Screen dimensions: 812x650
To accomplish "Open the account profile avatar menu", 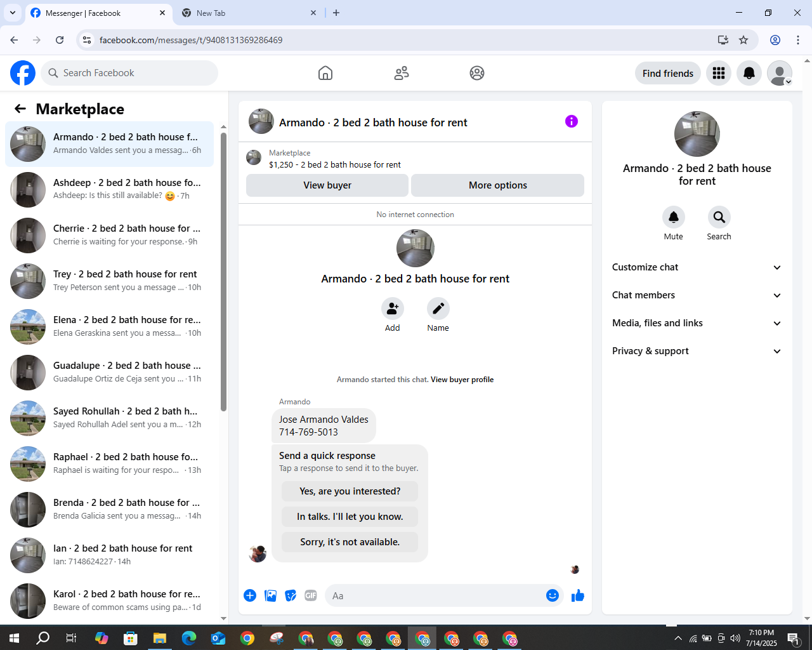I will click(780, 73).
